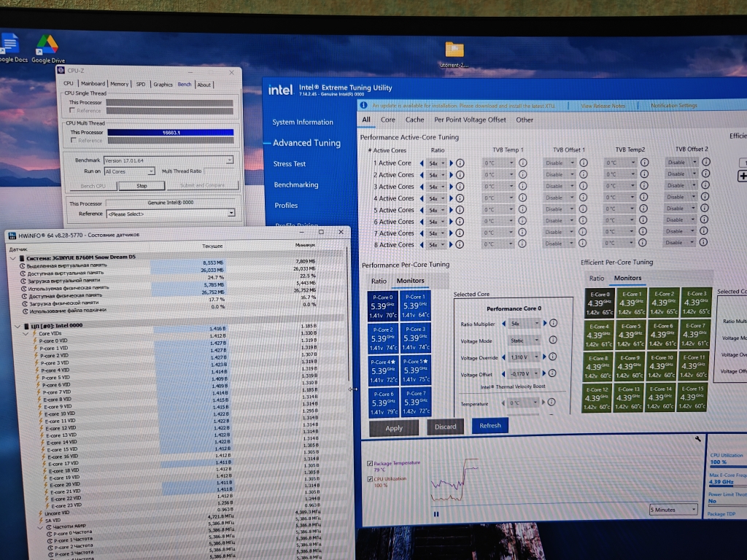
Task: Click info icon beside Voltage Mode
Action: click(x=553, y=340)
